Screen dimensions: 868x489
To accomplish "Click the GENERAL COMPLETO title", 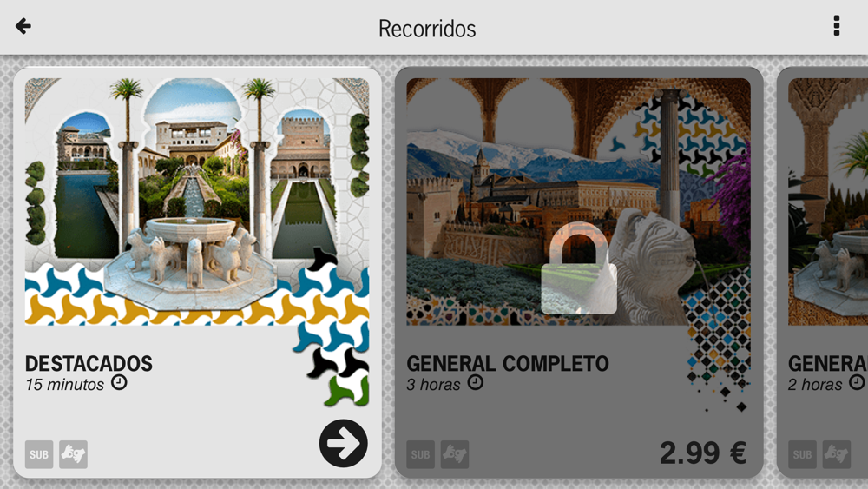I will tap(508, 363).
